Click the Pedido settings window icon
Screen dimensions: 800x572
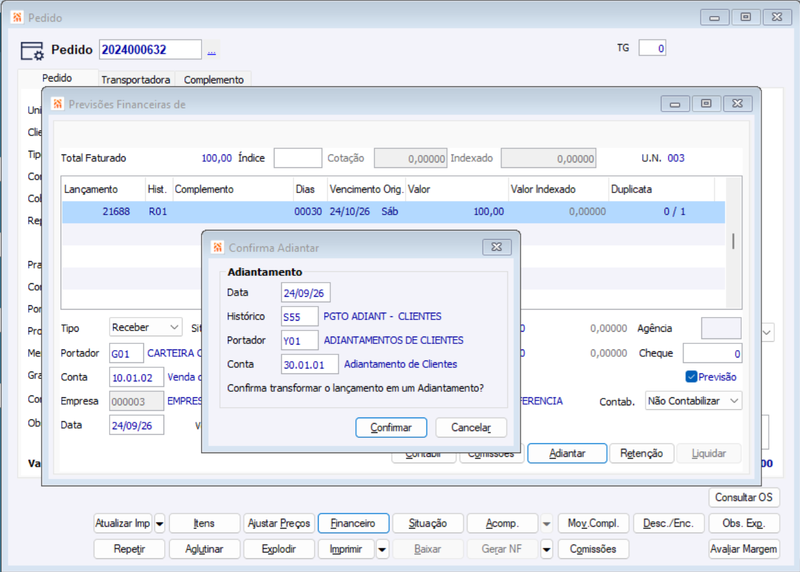(x=32, y=51)
